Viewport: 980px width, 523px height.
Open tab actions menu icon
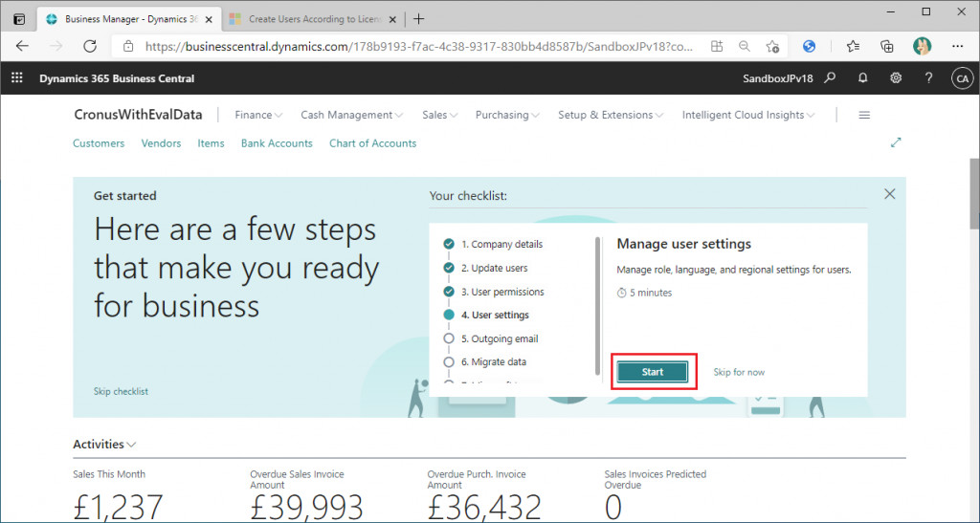pos(19,19)
